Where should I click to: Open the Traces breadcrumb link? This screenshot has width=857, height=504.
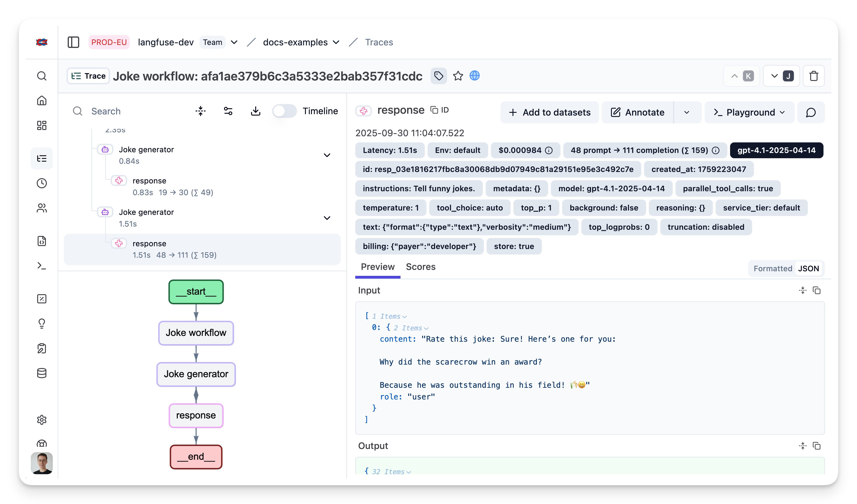[379, 42]
